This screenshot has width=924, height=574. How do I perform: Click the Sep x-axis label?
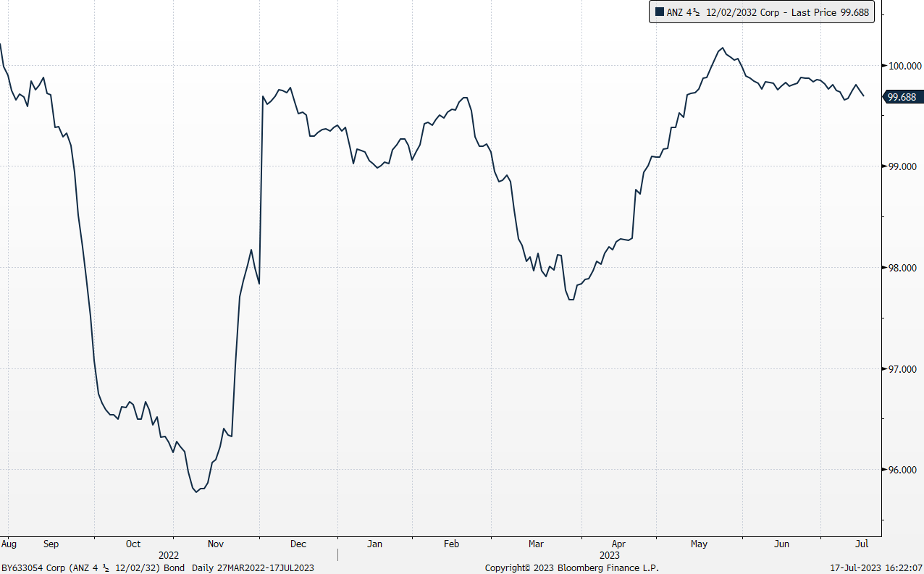click(51, 544)
